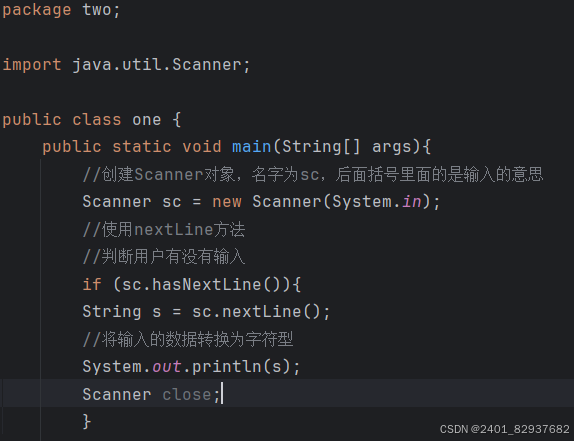Click the nextLine usage comment
The height and width of the screenshot is (441, 574).
click(x=164, y=229)
